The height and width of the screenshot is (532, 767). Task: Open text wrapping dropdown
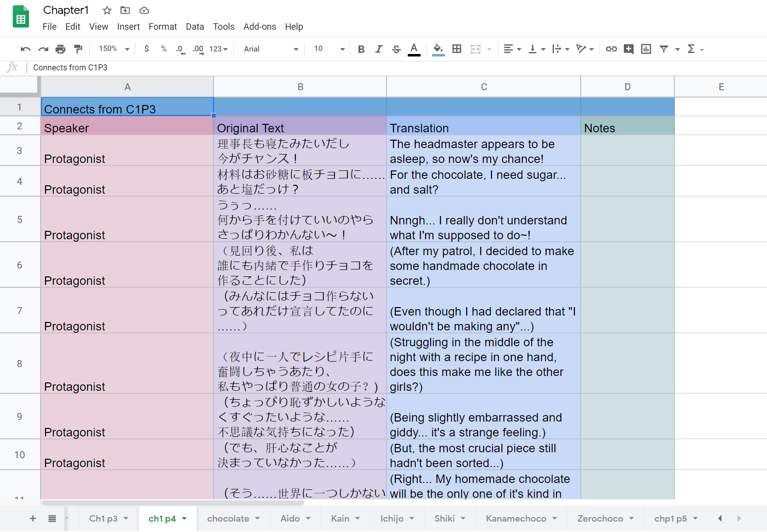561,49
